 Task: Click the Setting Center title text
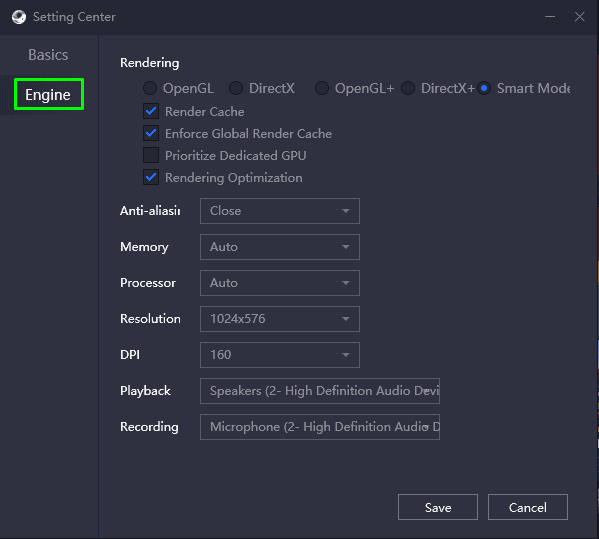(74, 17)
